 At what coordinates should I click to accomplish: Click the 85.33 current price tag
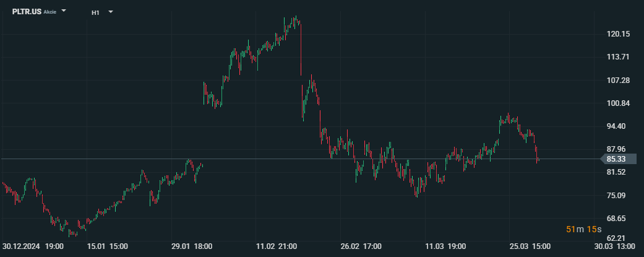619,159
